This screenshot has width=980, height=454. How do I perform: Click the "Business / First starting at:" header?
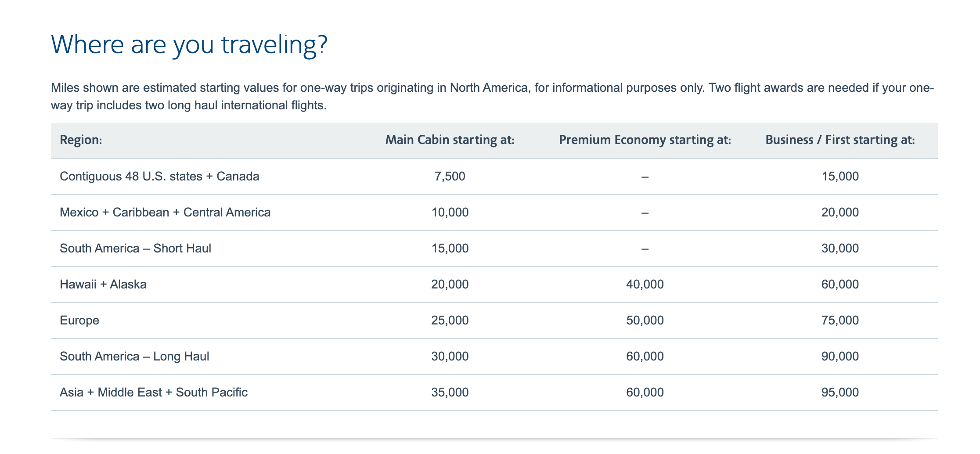pos(839,140)
